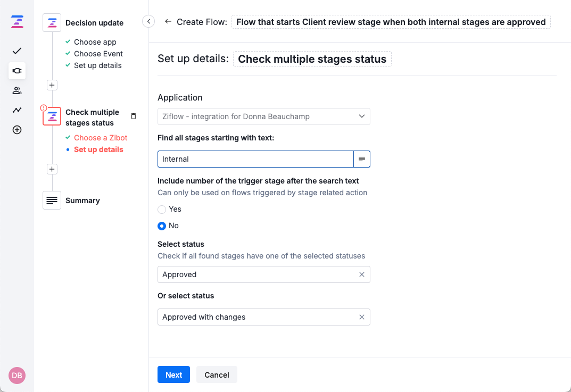571x392 pixels.
Task: Click the stage search text field
Action: [255, 159]
